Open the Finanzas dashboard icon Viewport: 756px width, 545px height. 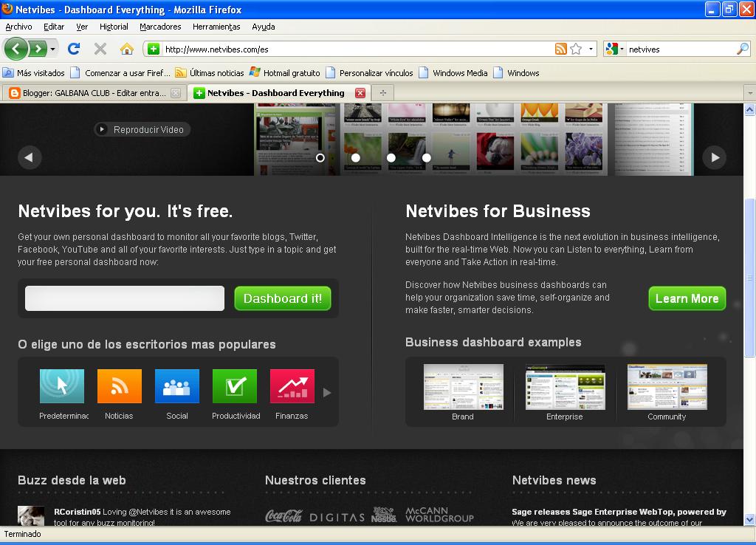pos(292,385)
